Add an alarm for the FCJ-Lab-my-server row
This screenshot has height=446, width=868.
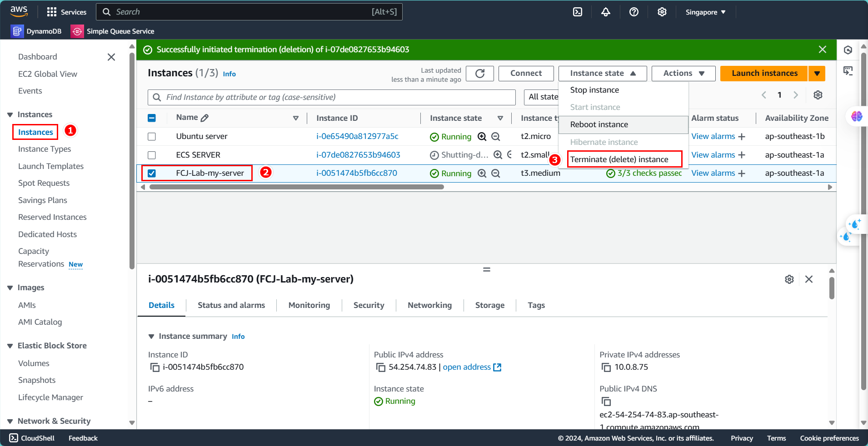pos(742,173)
